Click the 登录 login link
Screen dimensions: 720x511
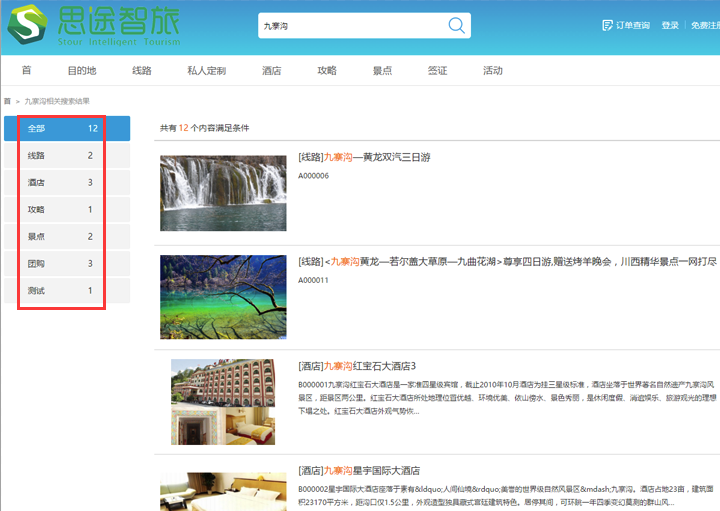pos(670,26)
